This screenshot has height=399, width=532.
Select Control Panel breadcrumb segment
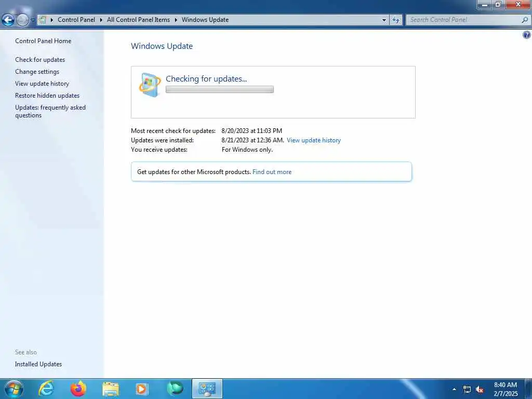[x=76, y=20]
